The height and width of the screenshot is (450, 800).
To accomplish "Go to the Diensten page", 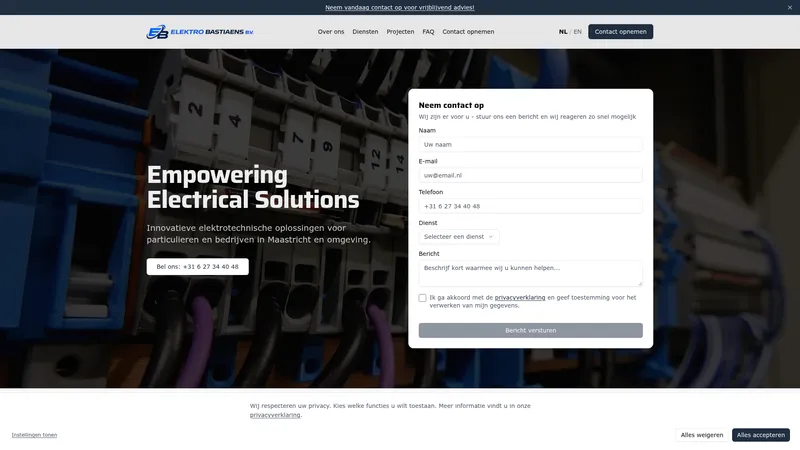I will click(x=365, y=32).
